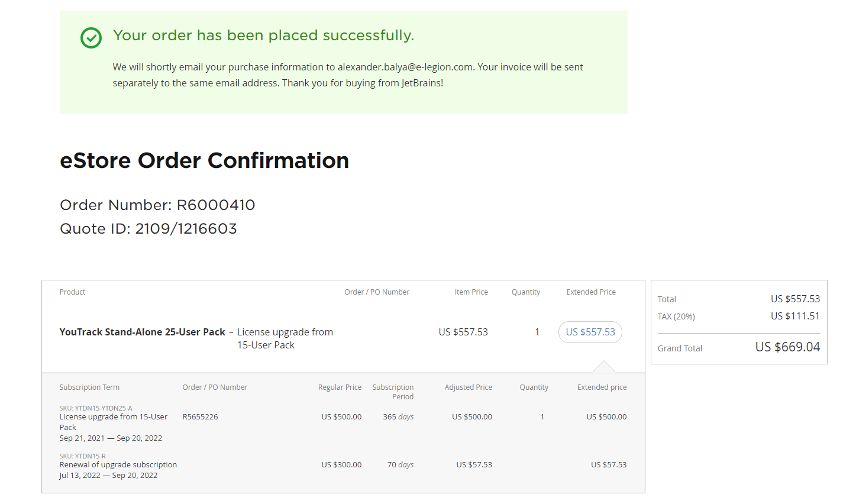
Task: Click the tax amount US $111.51
Action: coord(795,316)
